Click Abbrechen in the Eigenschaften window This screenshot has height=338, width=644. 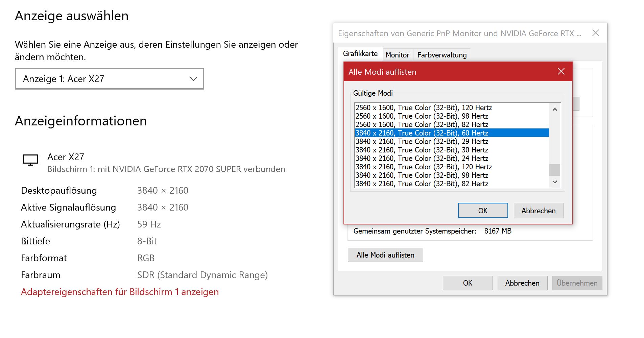click(x=522, y=283)
